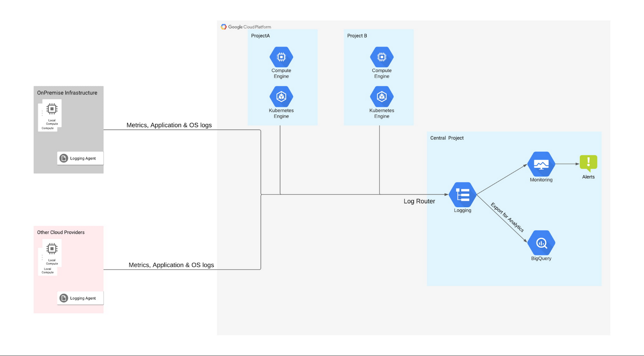Click the Logging Agent icon in Other Cloud Providers
The height and width of the screenshot is (356, 644).
click(x=64, y=298)
